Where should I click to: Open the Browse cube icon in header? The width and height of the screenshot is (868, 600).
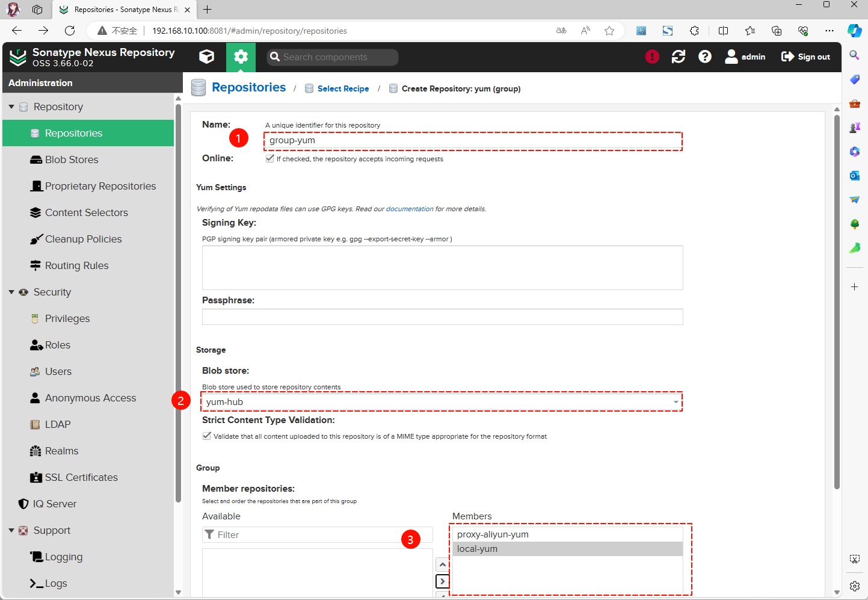(206, 57)
